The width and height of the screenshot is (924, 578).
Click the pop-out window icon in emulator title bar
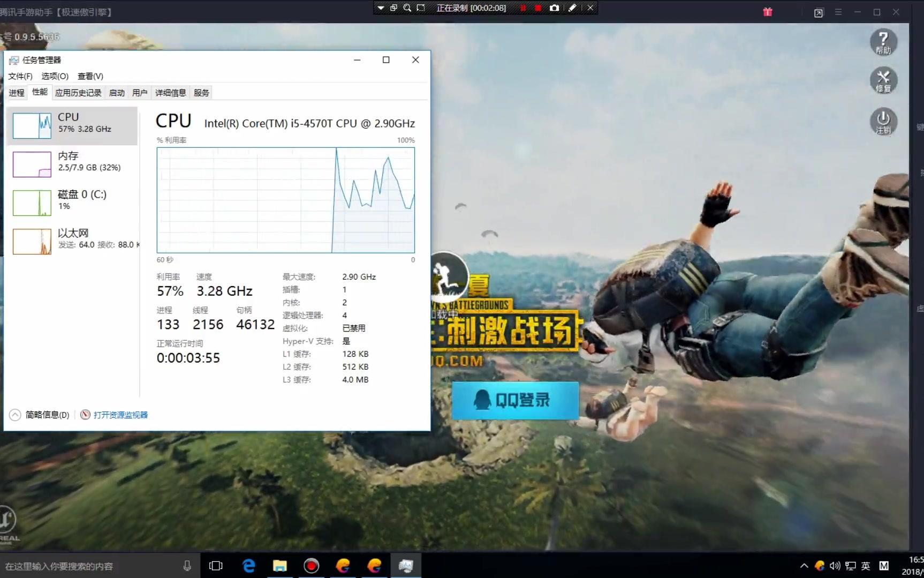tap(819, 13)
